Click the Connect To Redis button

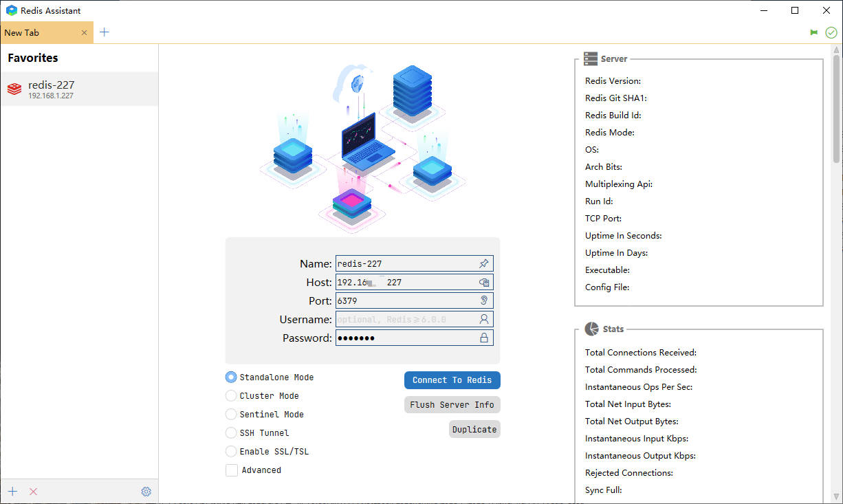[x=452, y=380]
